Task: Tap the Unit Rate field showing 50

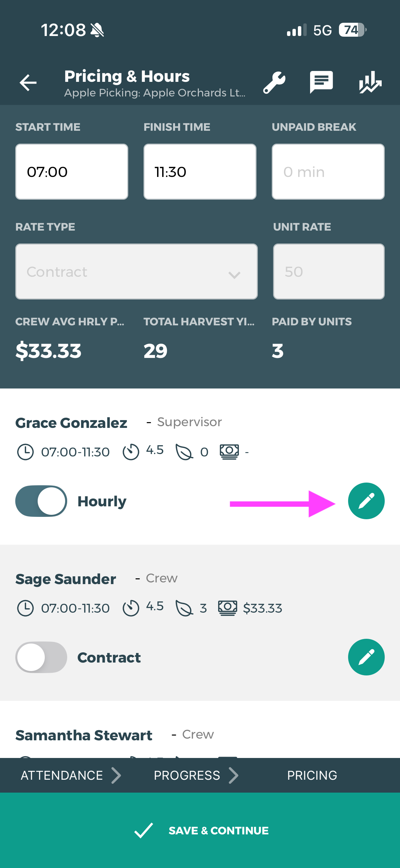Action: click(329, 272)
